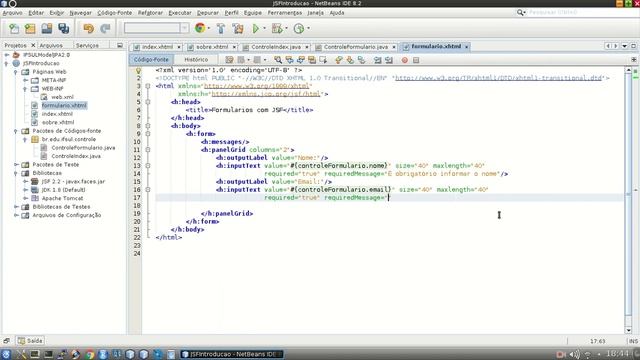Click the Find Previous Occurrence icon
The width and height of the screenshot is (640, 360).
click(289, 60)
